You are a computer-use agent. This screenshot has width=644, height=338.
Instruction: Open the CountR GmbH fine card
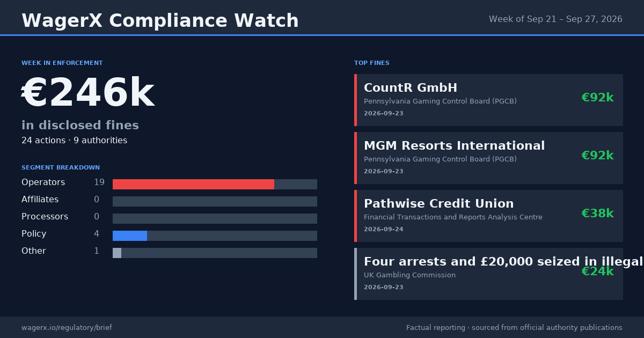(488, 100)
